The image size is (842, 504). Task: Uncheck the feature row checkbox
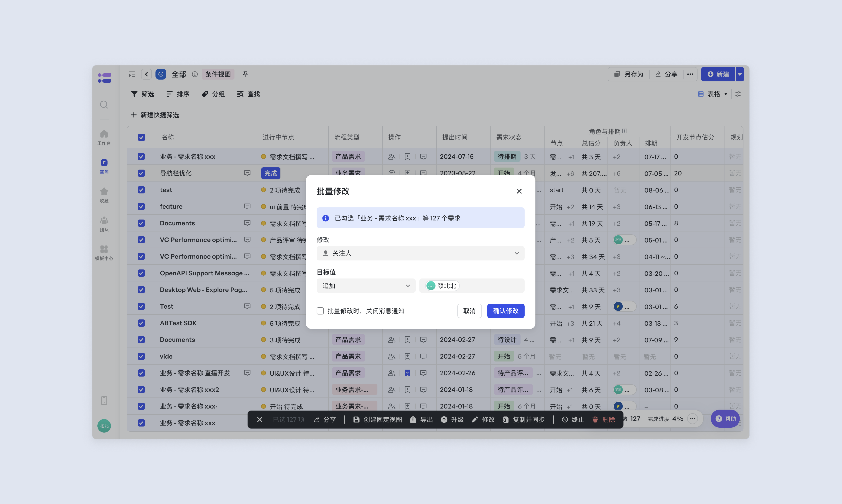(x=141, y=207)
